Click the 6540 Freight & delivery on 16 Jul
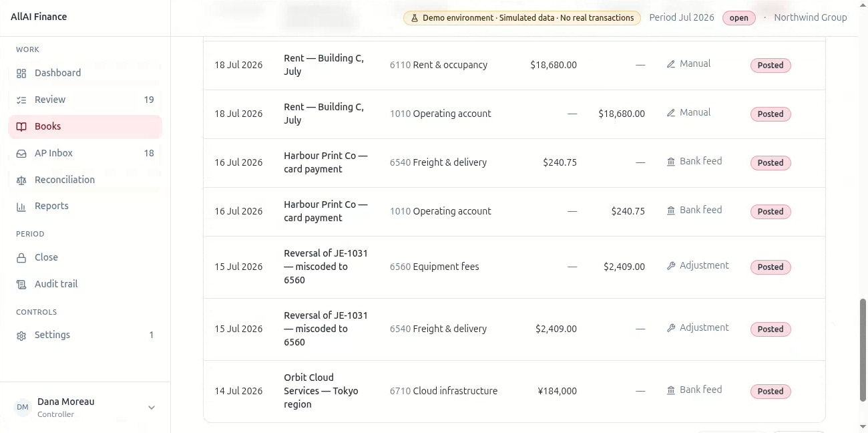 (439, 162)
